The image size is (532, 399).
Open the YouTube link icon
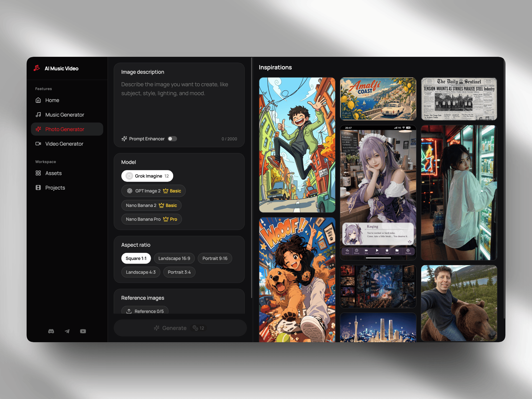[83, 331]
